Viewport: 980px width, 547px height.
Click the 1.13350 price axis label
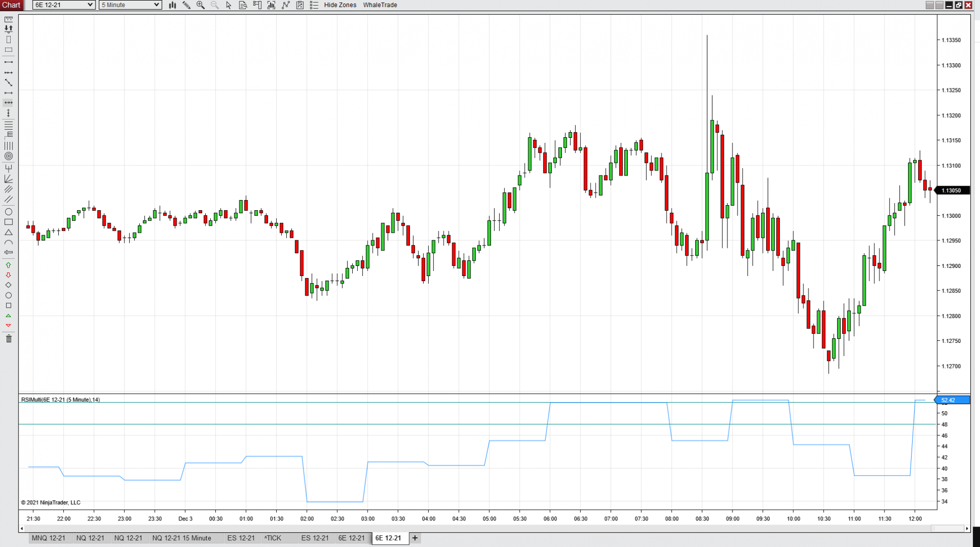click(951, 40)
